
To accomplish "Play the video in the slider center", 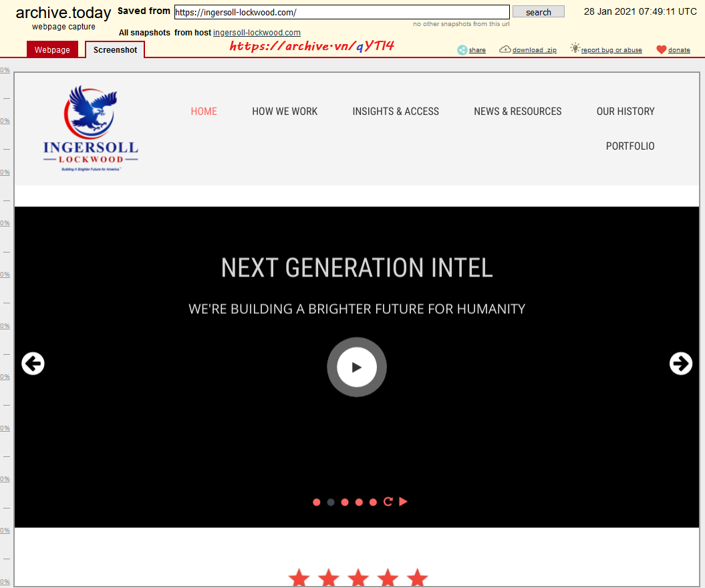I will (x=357, y=367).
